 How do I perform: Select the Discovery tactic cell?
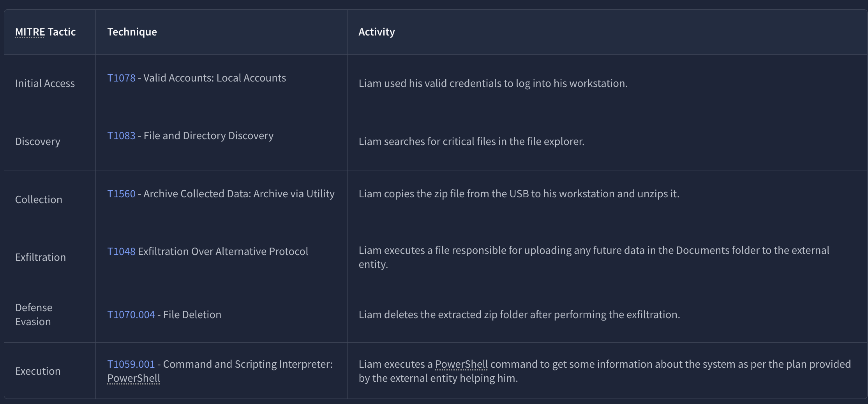pos(38,142)
